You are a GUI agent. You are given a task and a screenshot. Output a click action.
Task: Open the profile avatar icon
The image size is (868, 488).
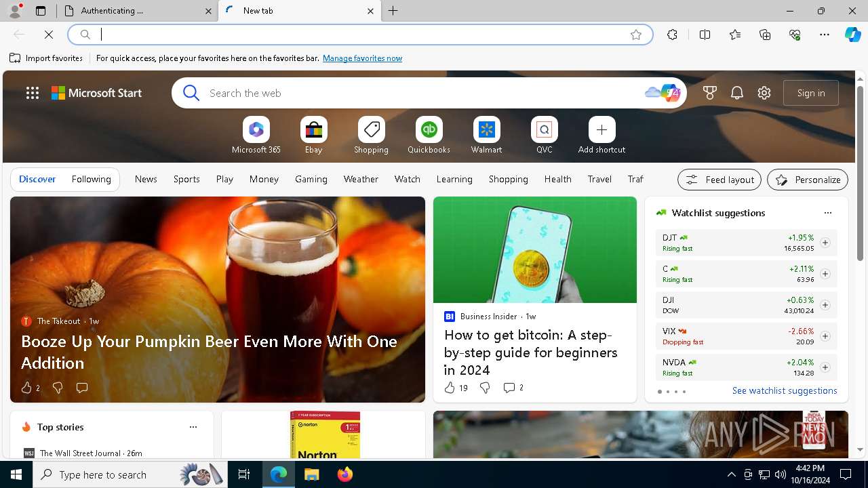pyautogui.click(x=14, y=11)
